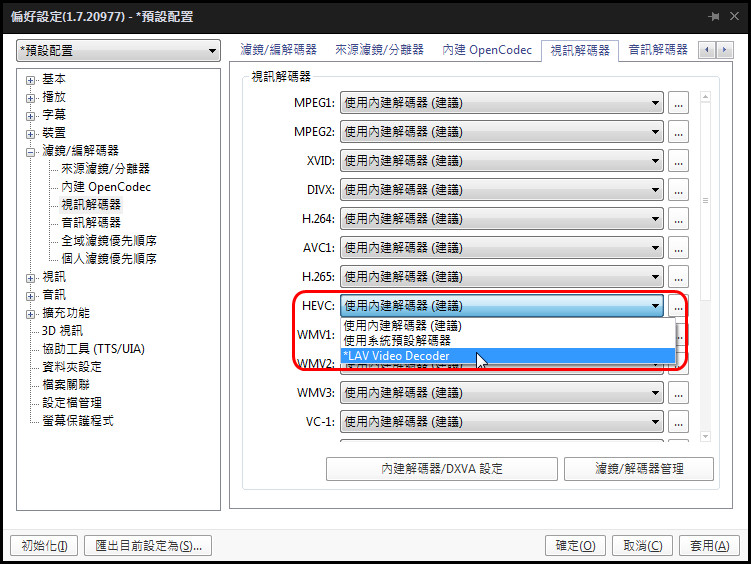Open the XVID decoder dropdown
751x564 pixels.
[x=501, y=161]
